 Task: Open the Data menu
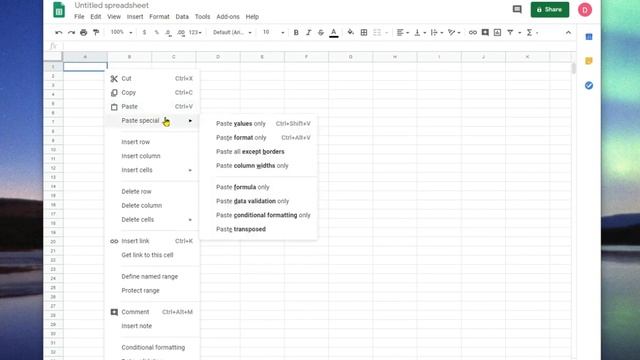[182, 17]
